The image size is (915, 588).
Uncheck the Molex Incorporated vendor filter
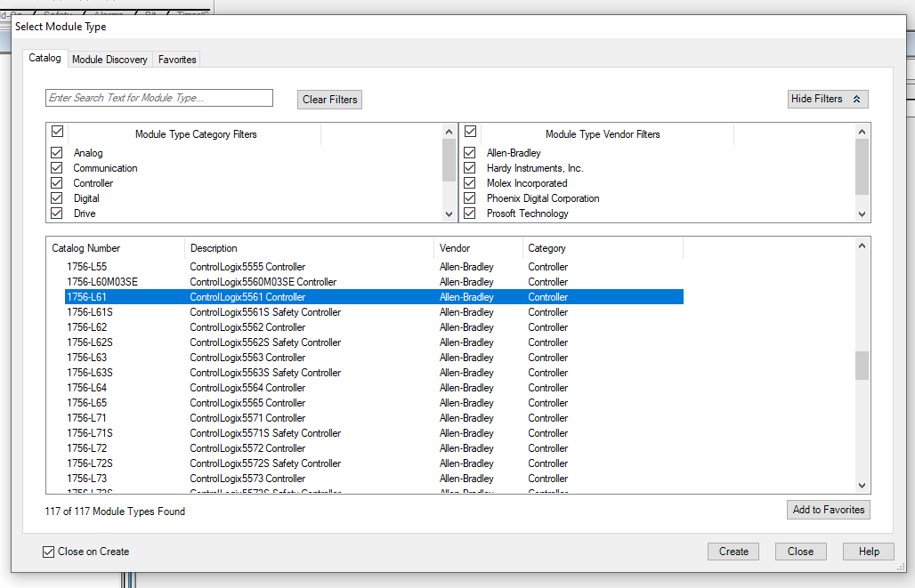point(470,183)
